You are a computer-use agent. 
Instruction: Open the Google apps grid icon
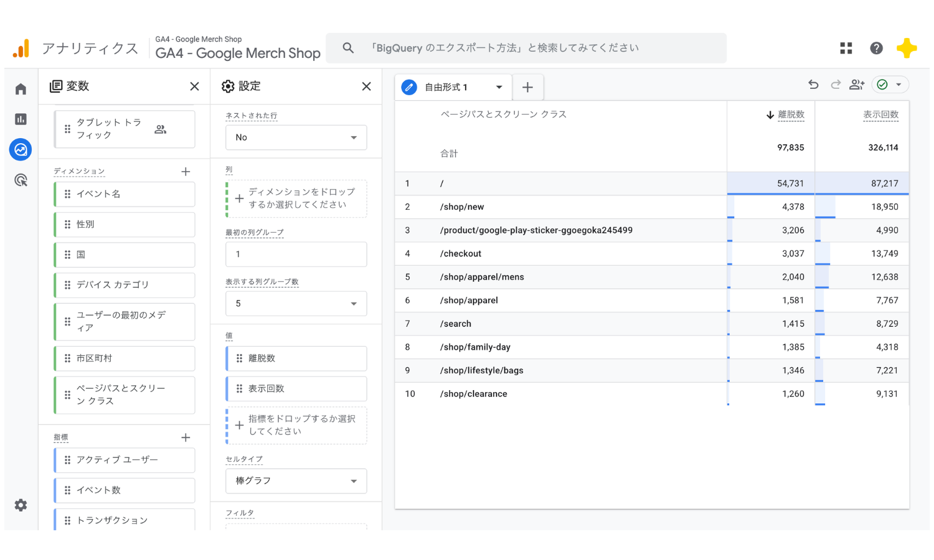pos(846,48)
